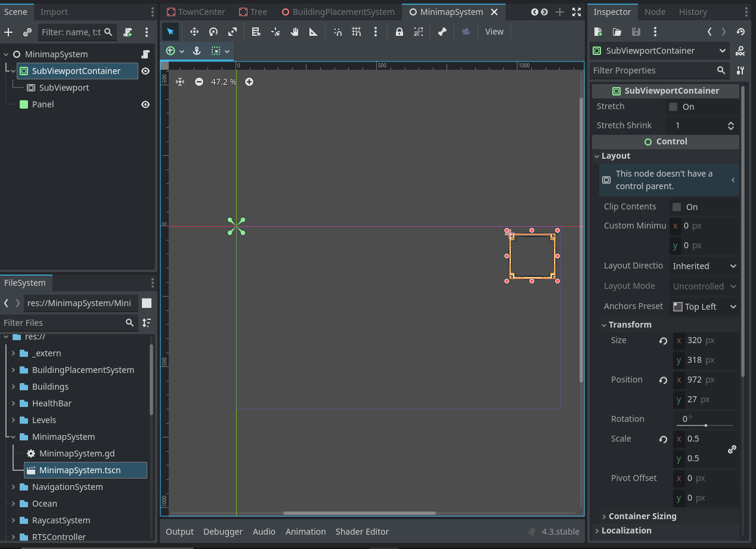Toggle visibility of the Panel node
This screenshot has height=549, width=756.
pos(145,104)
